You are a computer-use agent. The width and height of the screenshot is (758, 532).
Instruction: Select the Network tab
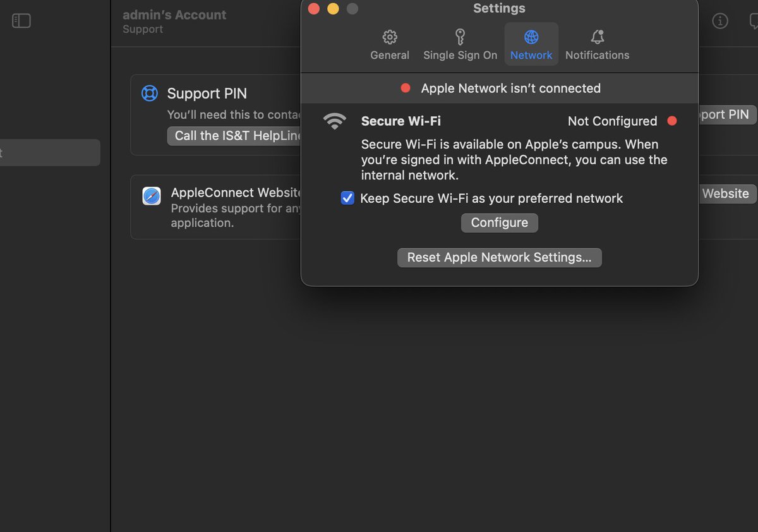[531, 45]
